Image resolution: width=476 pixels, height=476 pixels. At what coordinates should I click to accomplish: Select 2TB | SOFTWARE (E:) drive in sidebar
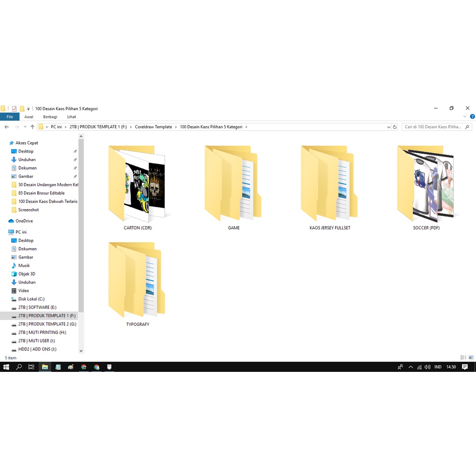(37, 307)
